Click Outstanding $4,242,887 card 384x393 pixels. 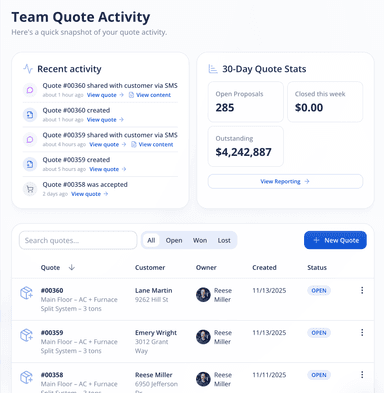(246, 146)
